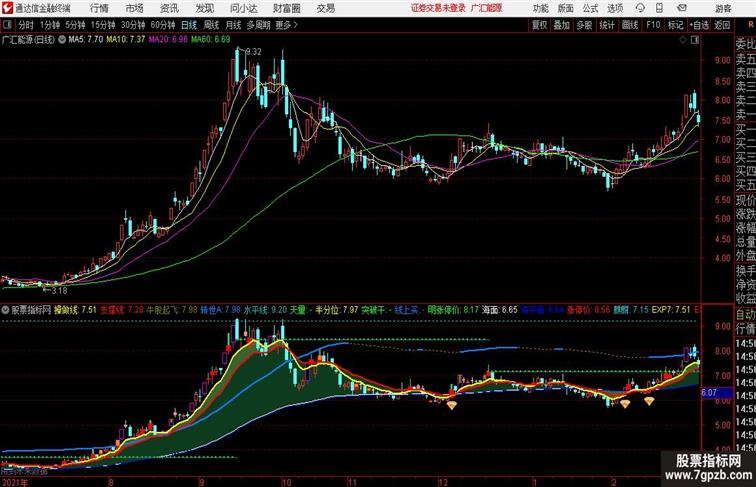Viewport: 756px width, 487px height.
Task: Click the 3.18 low price label
Action: click(59, 291)
